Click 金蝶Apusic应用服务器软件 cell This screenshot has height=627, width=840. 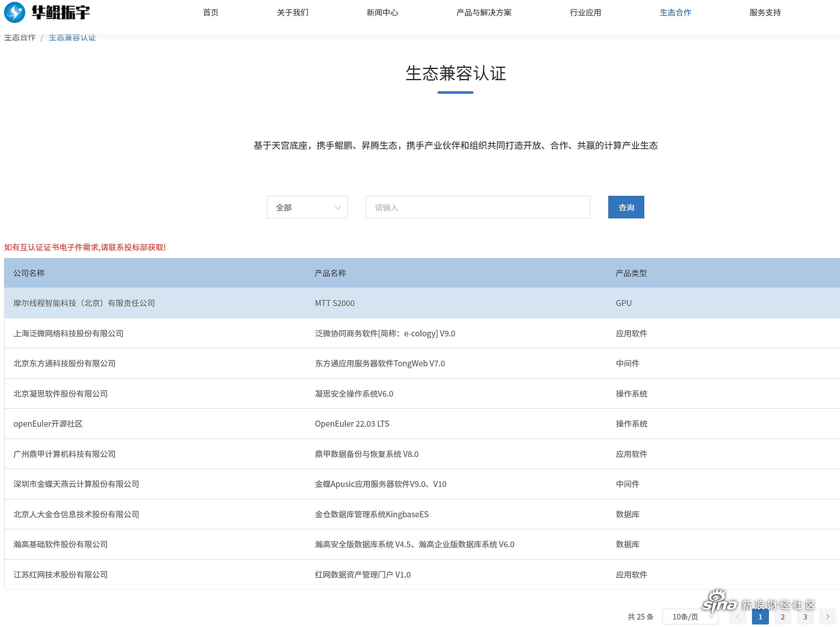(x=380, y=484)
